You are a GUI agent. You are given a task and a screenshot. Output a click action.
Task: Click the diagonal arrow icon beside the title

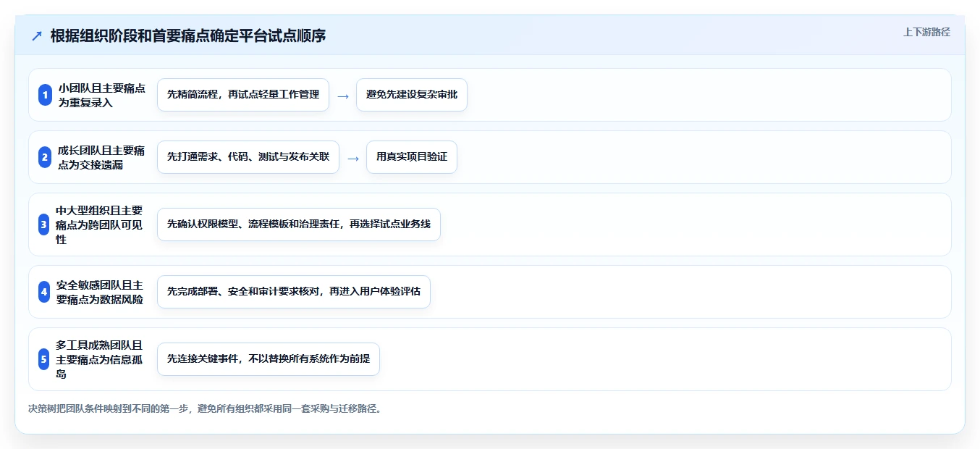(x=37, y=35)
